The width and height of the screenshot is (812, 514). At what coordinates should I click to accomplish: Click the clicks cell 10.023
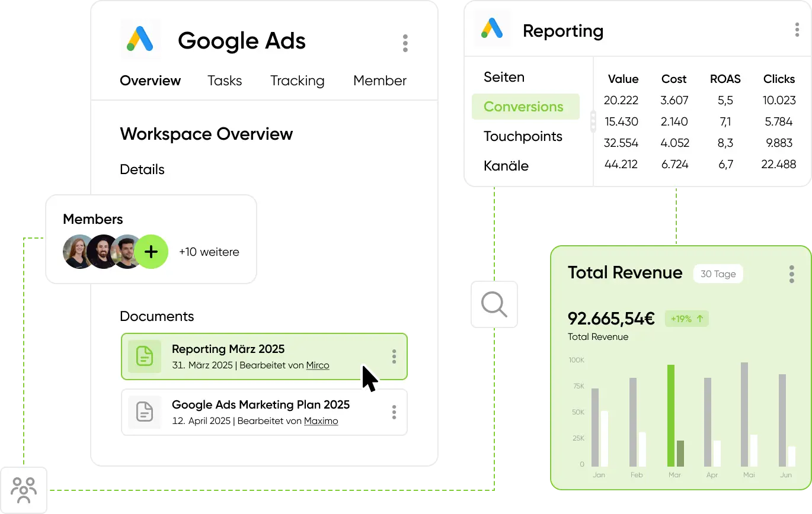coord(779,100)
